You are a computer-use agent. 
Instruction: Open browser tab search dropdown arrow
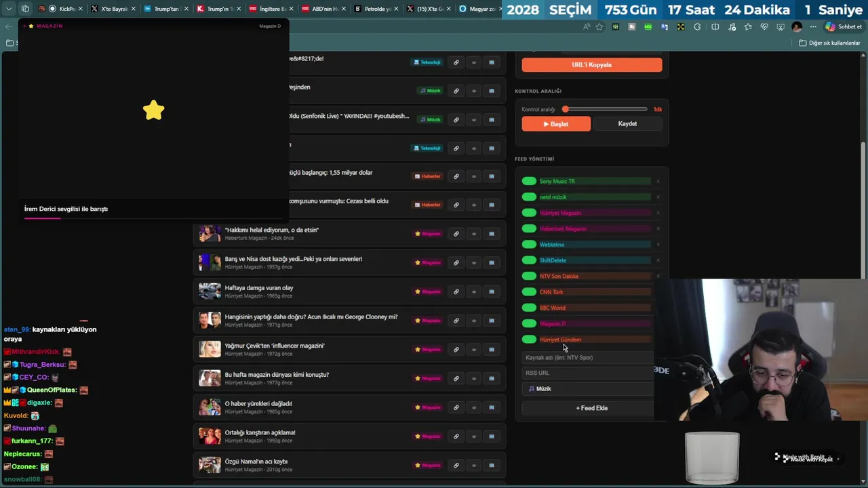click(9, 9)
